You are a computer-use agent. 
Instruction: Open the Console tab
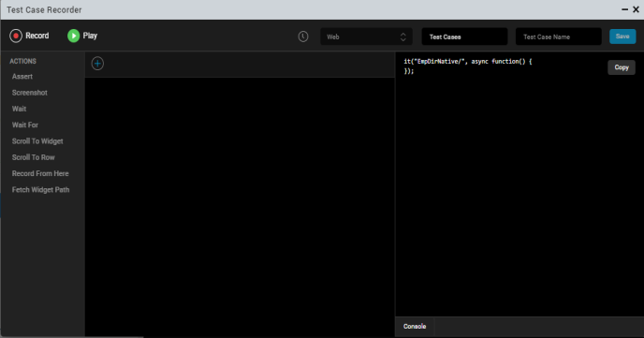pos(415,327)
